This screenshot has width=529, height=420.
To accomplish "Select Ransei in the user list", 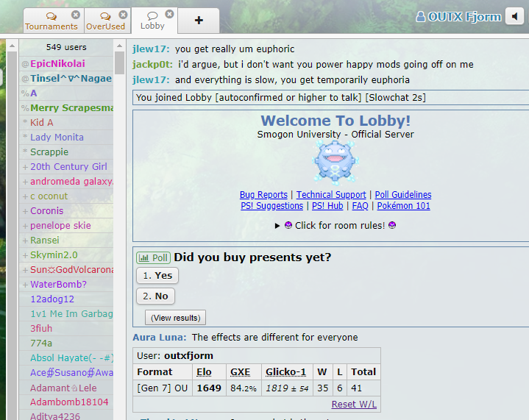I will [66, 241].
